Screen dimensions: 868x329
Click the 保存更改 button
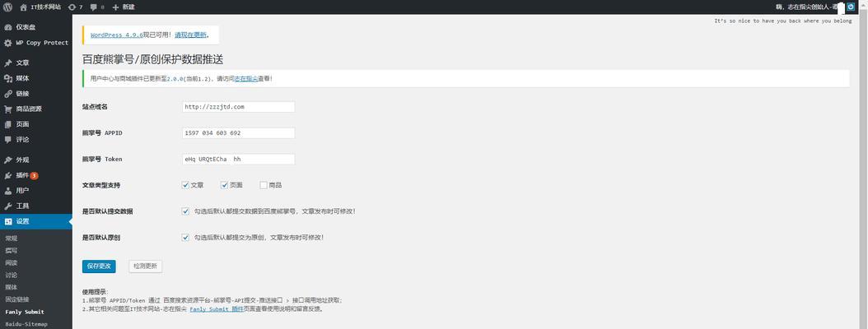pos(99,266)
